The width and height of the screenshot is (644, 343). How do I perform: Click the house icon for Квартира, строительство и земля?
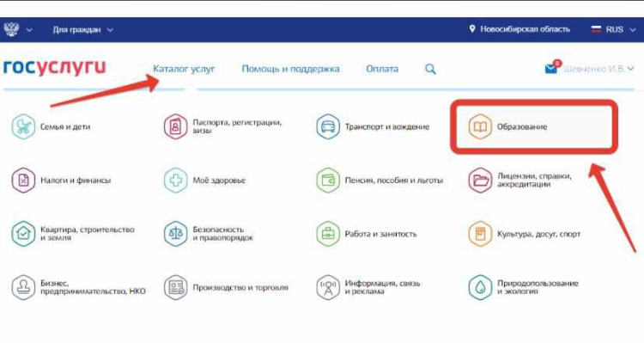click(23, 234)
